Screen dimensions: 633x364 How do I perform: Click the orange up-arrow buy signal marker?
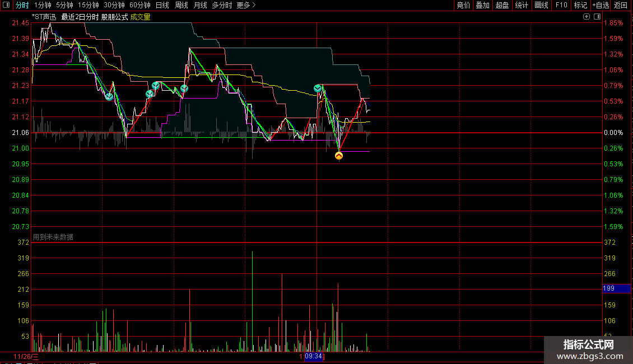(339, 156)
